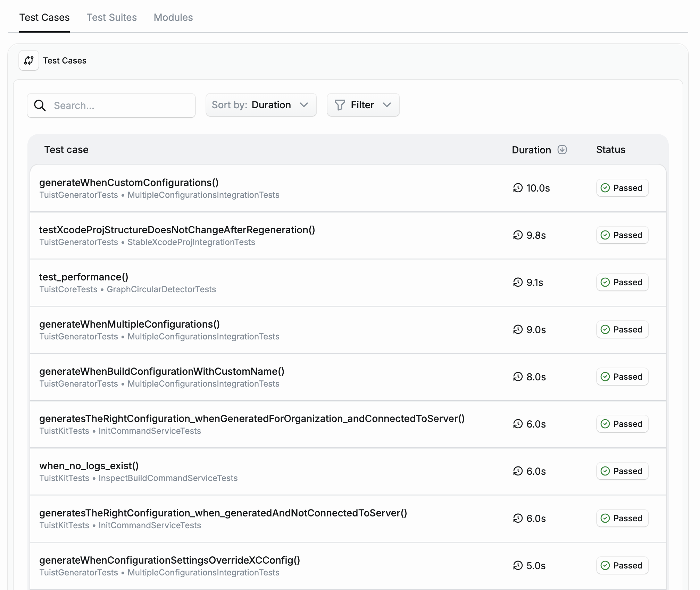700x590 pixels.
Task: Click the sort arrow next to Duration header
Action: pyautogui.click(x=562, y=150)
